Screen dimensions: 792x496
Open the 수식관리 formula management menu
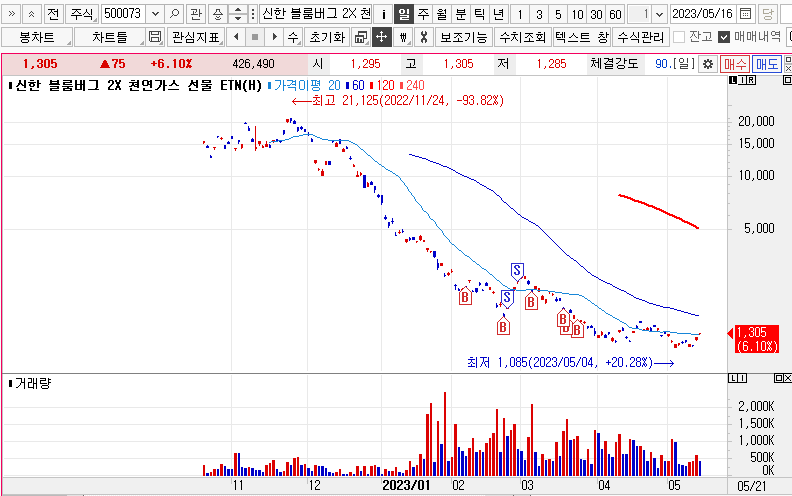point(641,37)
